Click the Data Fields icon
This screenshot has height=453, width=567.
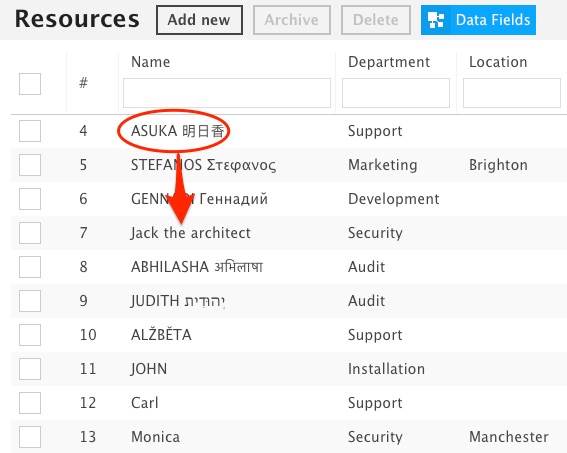coord(436,20)
